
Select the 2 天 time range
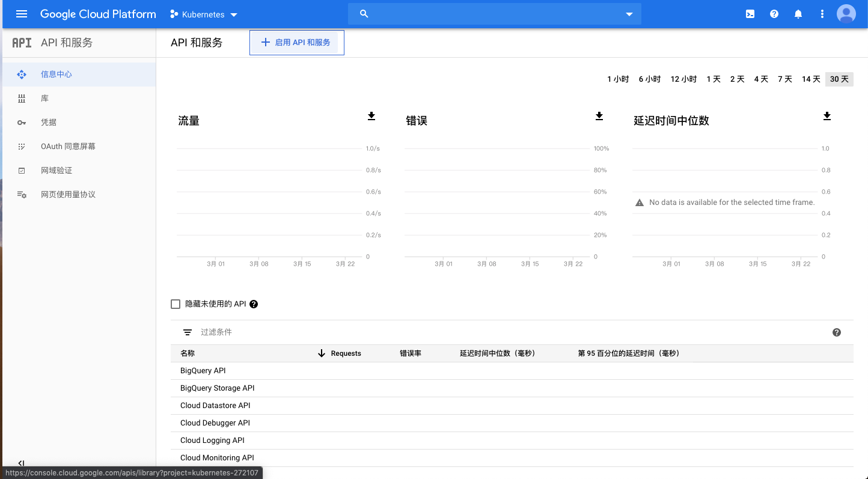(x=737, y=79)
